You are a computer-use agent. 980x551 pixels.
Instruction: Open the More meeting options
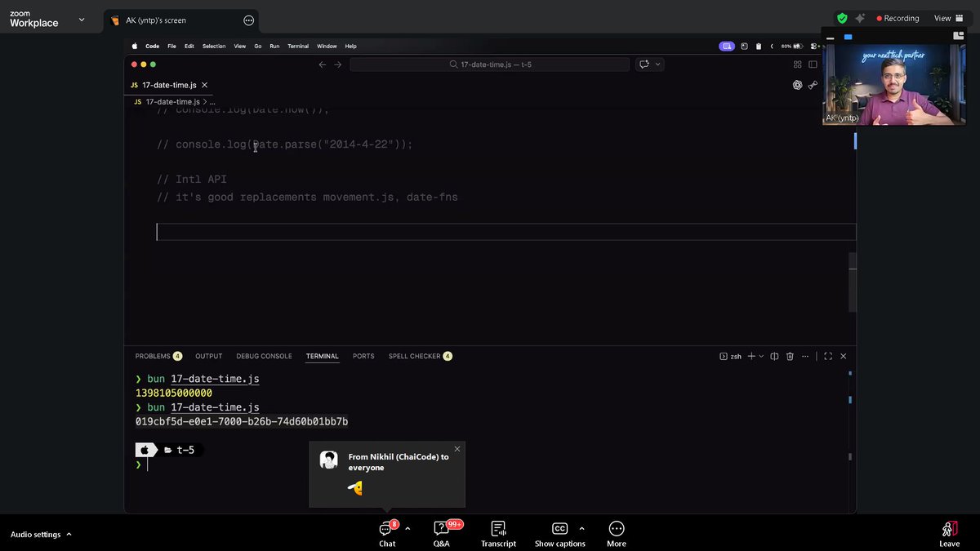pos(617,534)
